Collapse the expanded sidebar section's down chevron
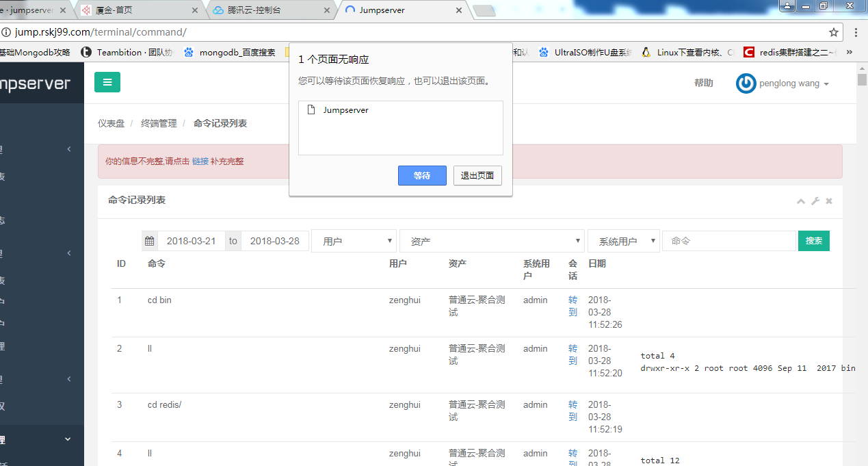Screen dimensions: 868x466 tap(67, 439)
